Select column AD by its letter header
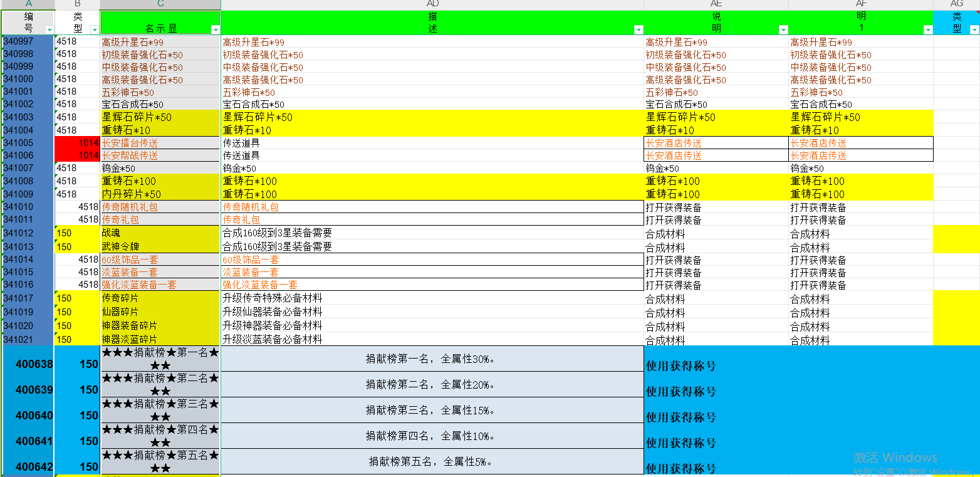Viewport: 980px width, 477px height. coord(432,4)
